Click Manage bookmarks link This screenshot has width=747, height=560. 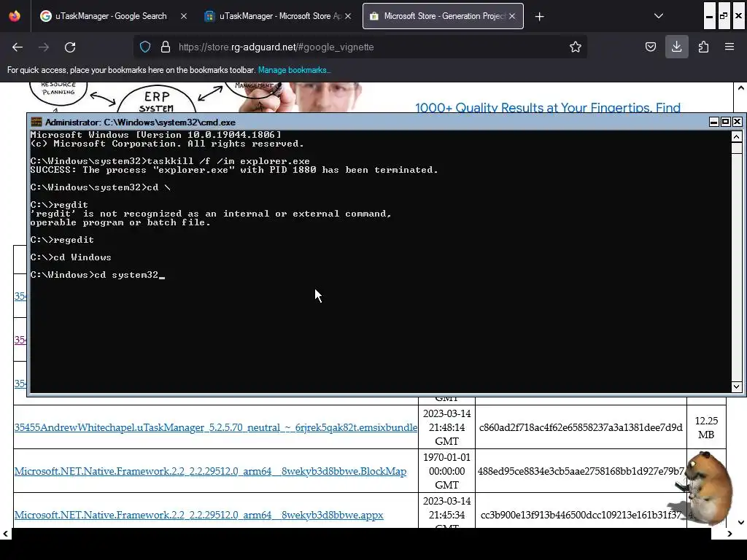(294, 70)
